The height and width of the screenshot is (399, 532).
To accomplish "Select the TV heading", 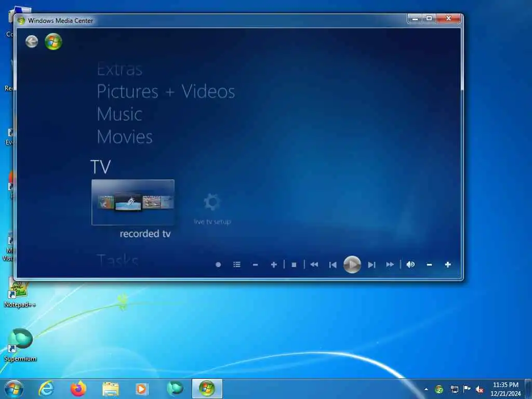I will click(100, 167).
